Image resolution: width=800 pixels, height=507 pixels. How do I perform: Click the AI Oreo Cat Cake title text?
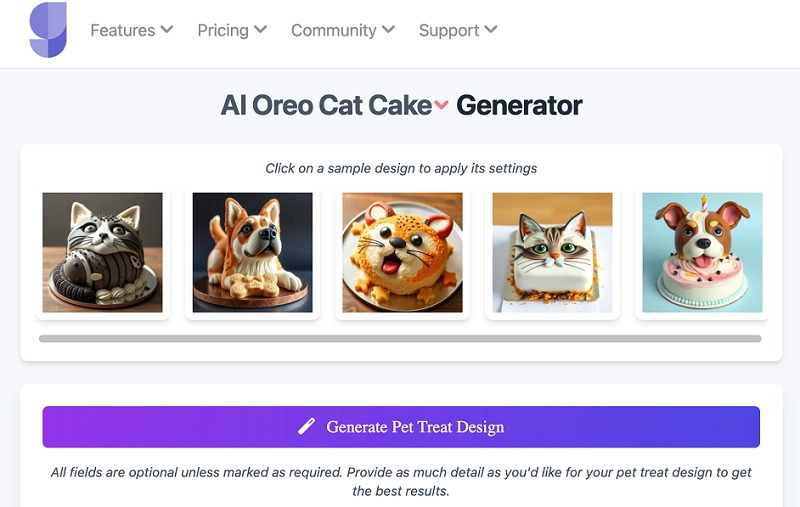(x=326, y=105)
